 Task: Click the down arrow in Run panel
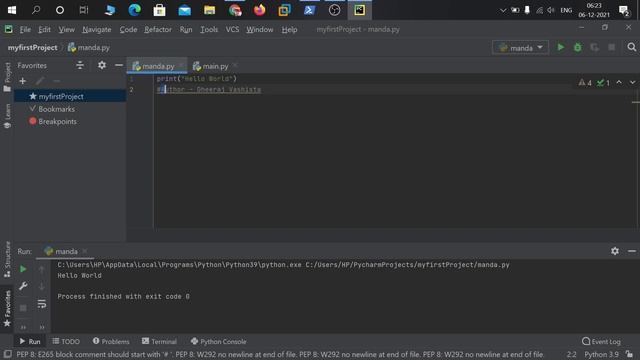click(x=42, y=287)
